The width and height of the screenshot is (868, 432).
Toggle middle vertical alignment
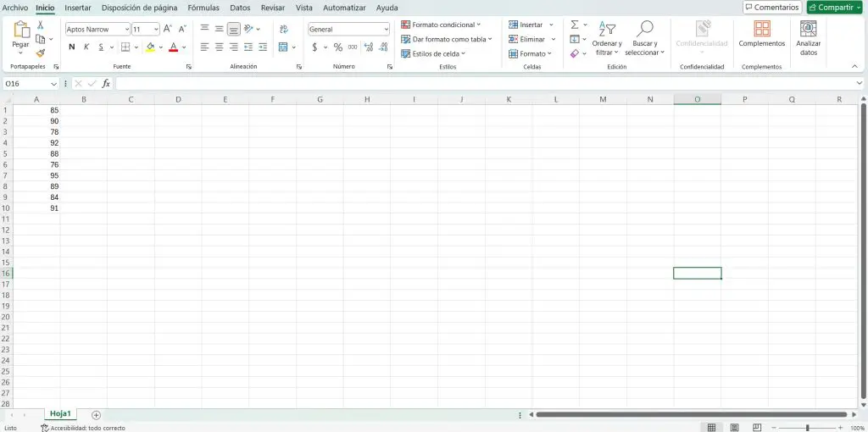[220, 29]
